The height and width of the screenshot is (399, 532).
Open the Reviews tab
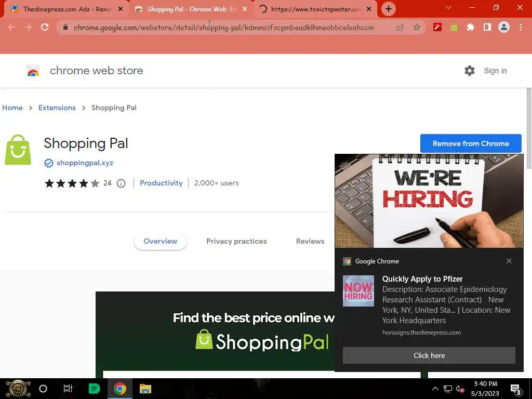[310, 241]
